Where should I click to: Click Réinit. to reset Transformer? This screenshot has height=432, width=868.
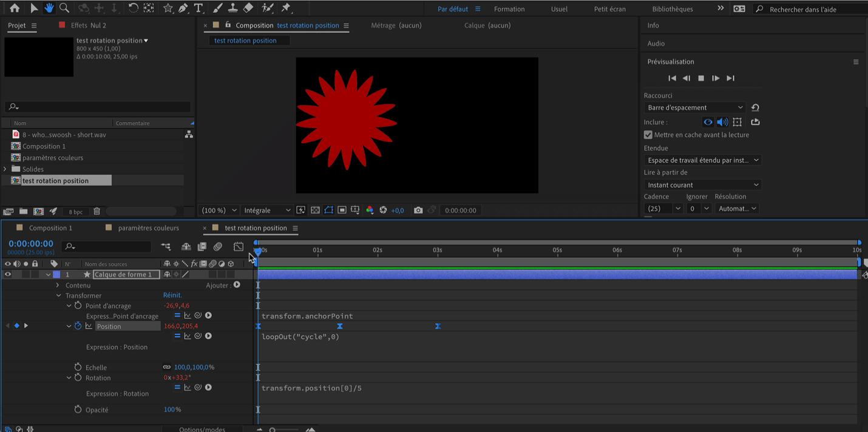[x=172, y=295]
